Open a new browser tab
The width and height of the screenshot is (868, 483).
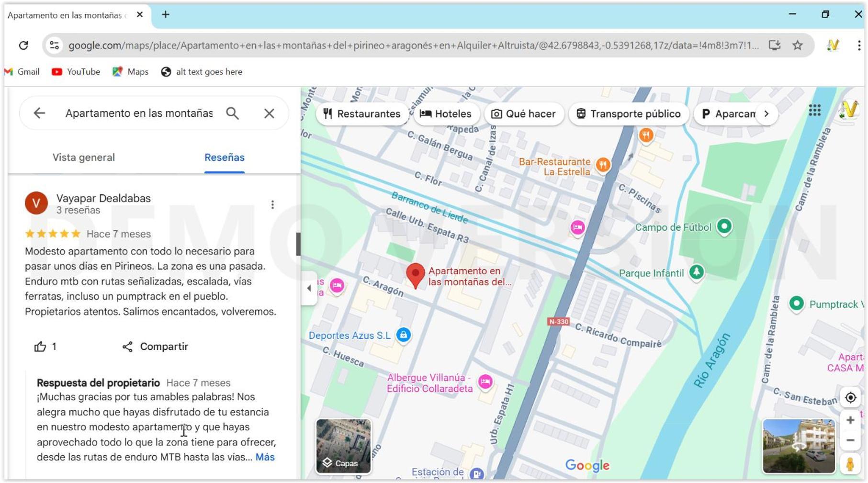[x=166, y=15]
